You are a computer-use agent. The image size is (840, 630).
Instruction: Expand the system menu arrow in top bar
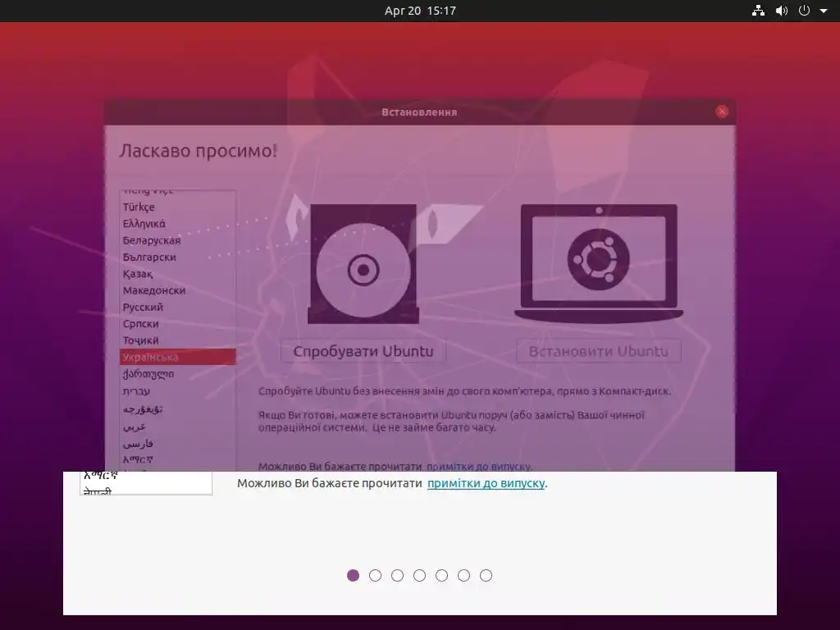point(824,11)
